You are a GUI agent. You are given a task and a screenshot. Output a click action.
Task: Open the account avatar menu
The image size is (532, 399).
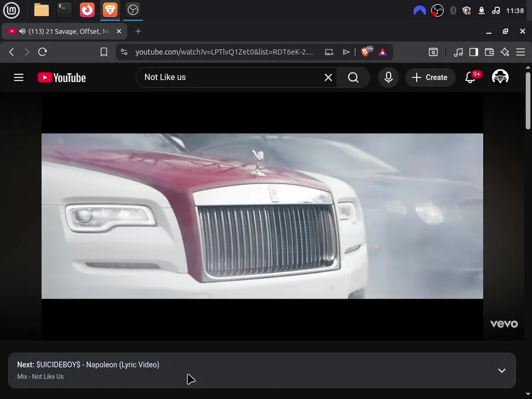500,77
